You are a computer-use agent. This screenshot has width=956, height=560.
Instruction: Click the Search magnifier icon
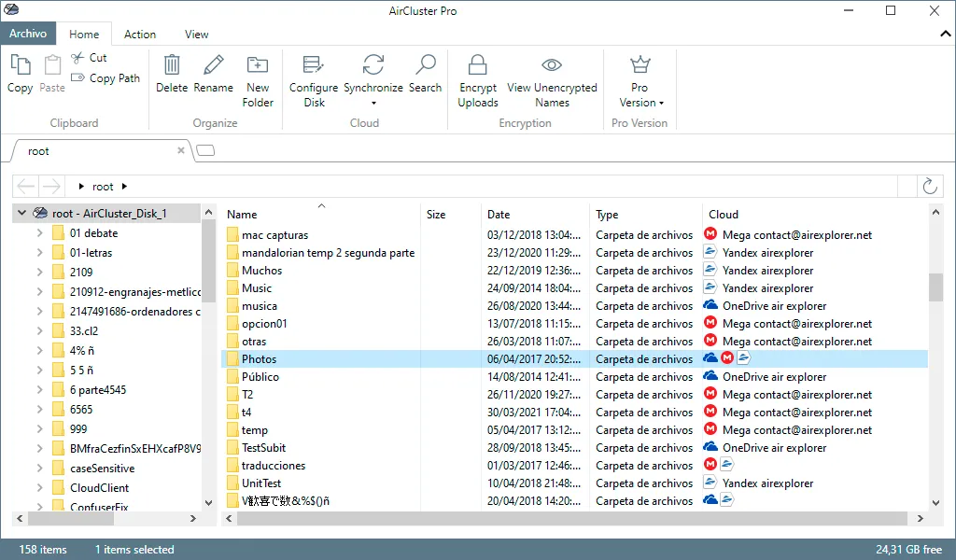(x=426, y=64)
